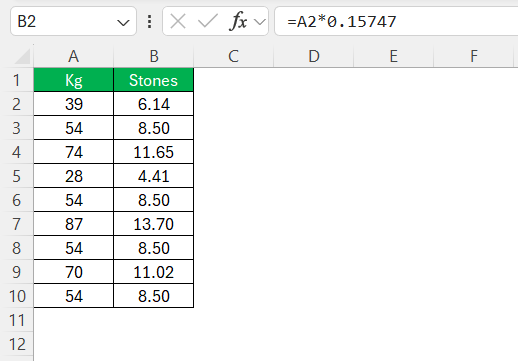
Task: Click in the formula bar showing =A2*0.15747
Action: tap(396, 21)
